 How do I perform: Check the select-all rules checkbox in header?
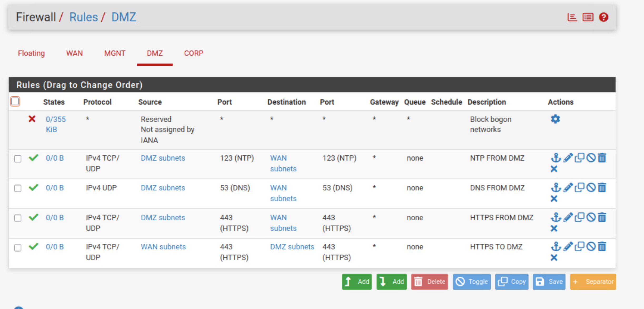point(15,101)
